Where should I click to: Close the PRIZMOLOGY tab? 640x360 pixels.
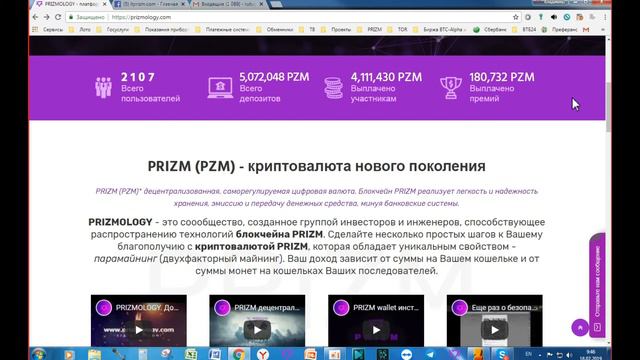[104, 4]
